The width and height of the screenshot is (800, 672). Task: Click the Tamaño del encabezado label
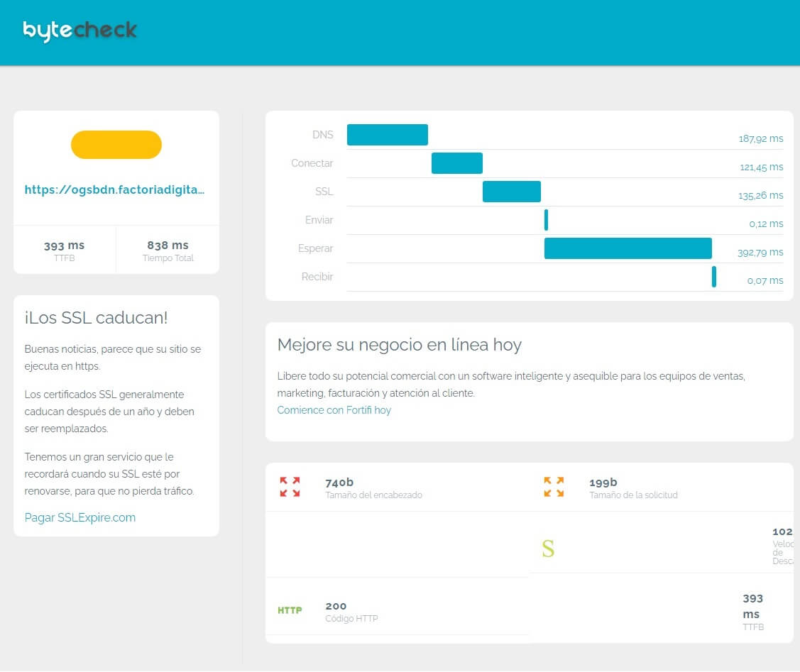point(373,495)
